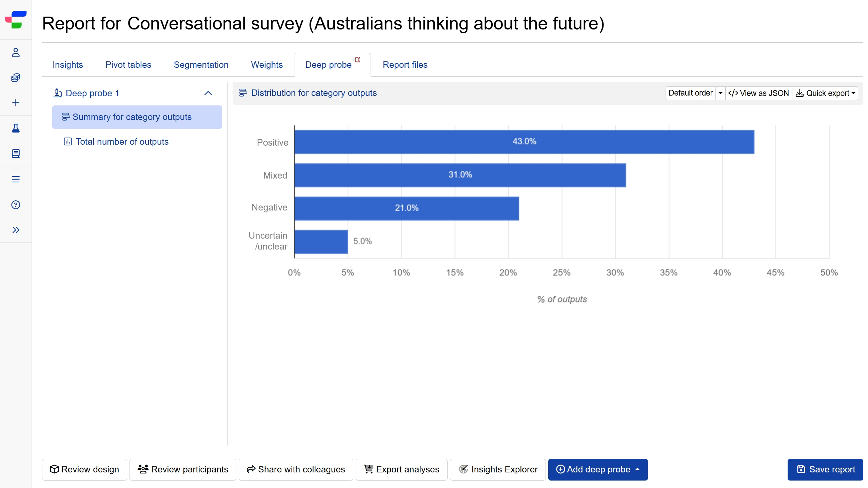Open the hamburger menu icon in sidebar

16,179
